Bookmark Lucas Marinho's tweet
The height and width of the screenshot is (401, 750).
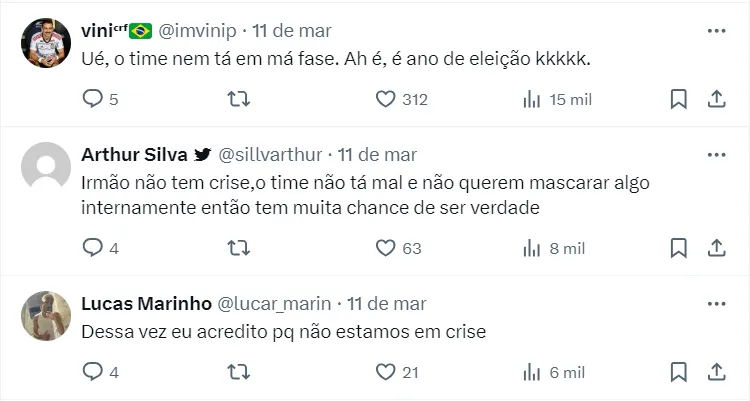point(678,372)
